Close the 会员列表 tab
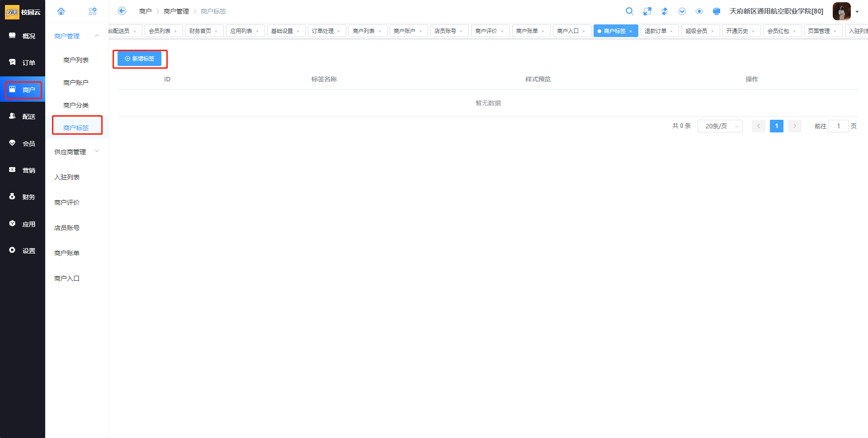 pyautogui.click(x=175, y=31)
